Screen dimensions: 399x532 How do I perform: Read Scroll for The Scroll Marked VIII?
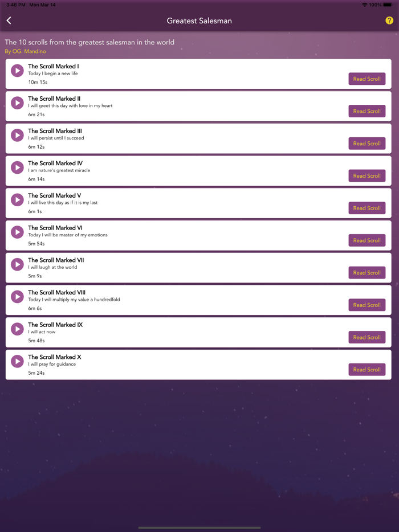pyautogui.click(x=367, y=305)
